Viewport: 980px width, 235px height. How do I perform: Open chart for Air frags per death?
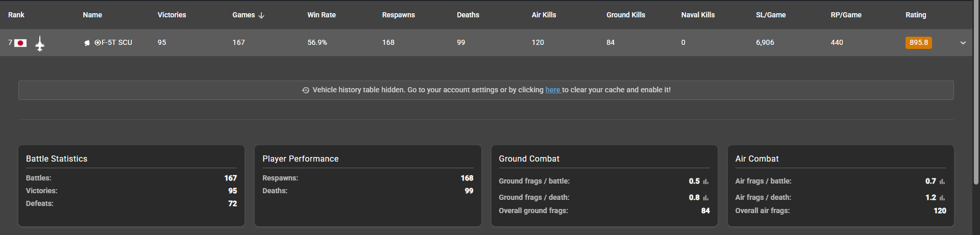click(x=942, y=198)
